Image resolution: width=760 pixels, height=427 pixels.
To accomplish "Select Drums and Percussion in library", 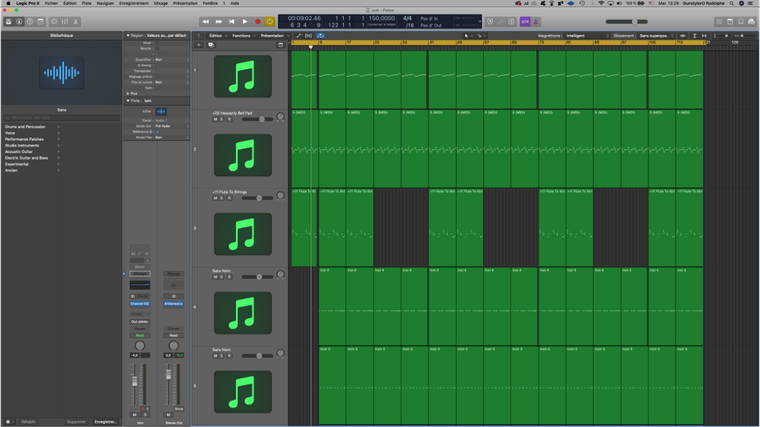I will coord(23,128).
